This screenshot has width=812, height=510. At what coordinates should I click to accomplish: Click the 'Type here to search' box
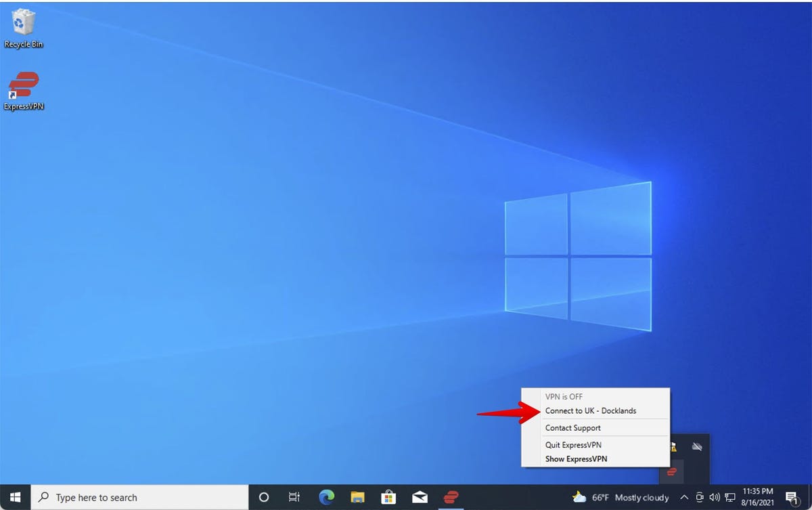click(x=140, y=497)
